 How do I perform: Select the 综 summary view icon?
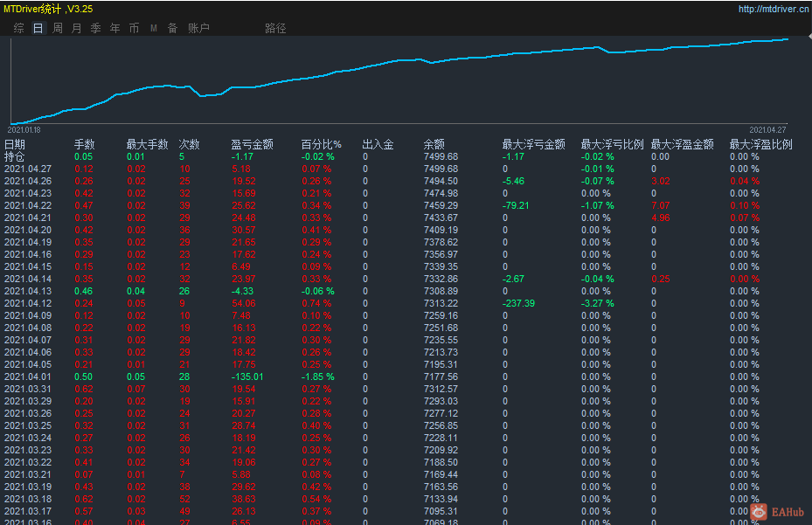(17, 27)
